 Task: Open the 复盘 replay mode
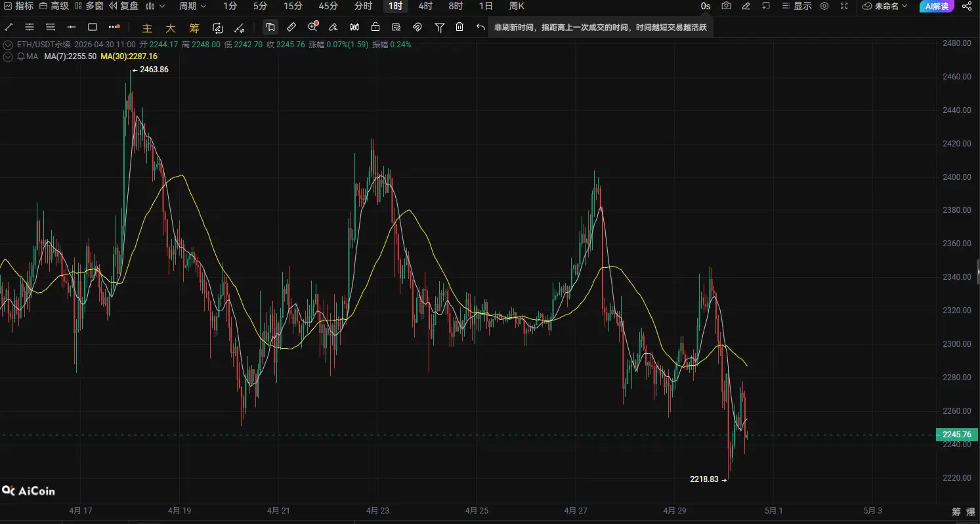[123, 6]
